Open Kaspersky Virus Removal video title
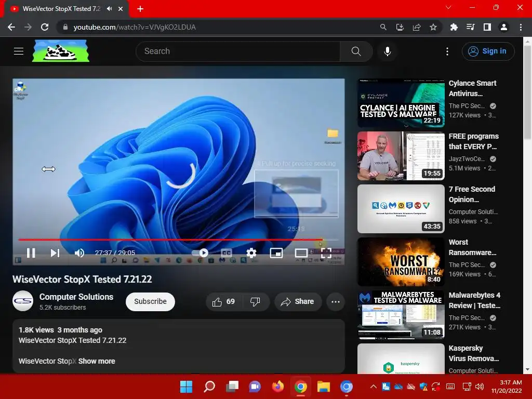This screenshot has width=532, height=399. pos(474,353)
